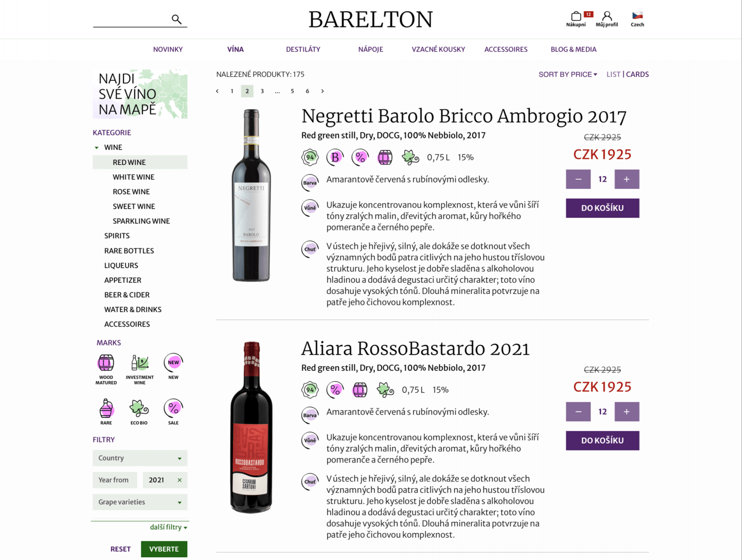
Task: Select the Rare bottle mark
Action: coord(106,408)
